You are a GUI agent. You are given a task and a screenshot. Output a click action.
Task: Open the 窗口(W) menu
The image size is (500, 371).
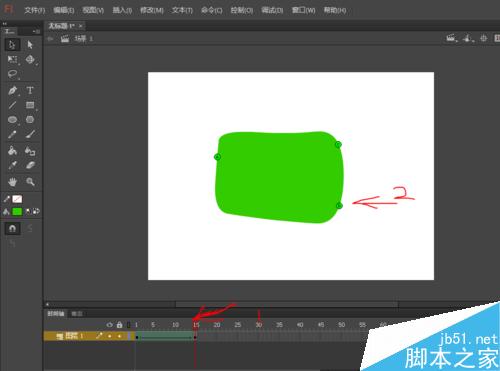[303, 10]
